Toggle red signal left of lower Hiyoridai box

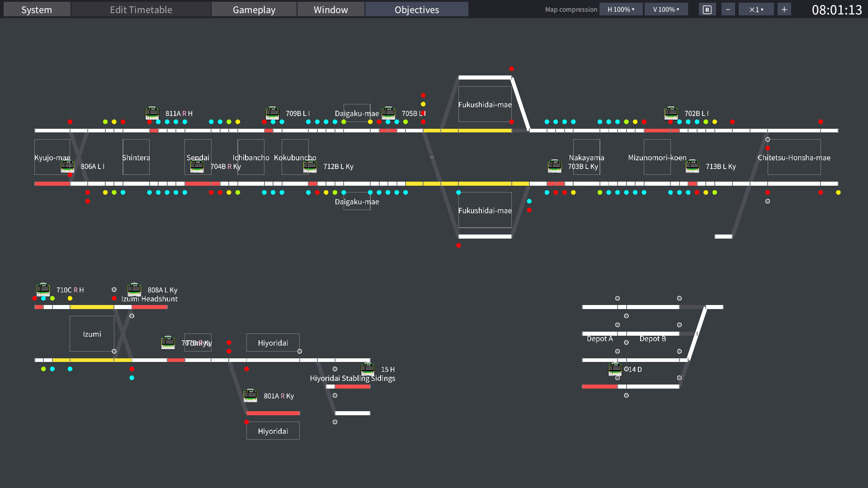point(246,422)
